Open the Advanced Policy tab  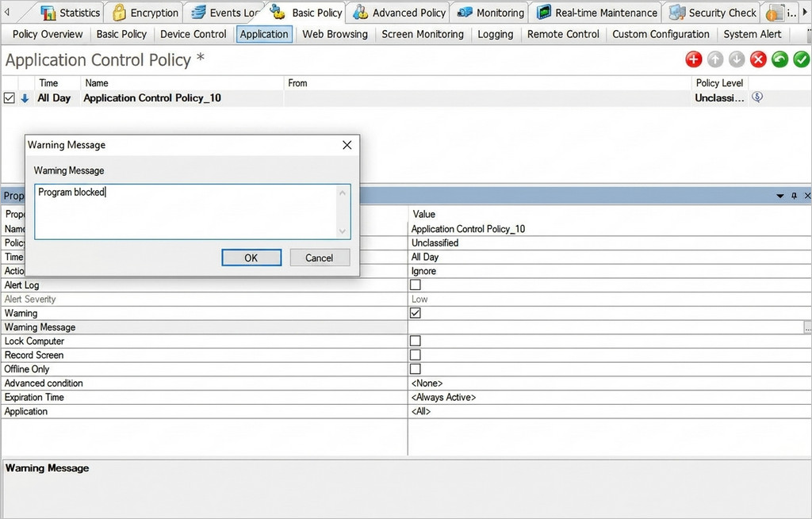tap(400, 13)
